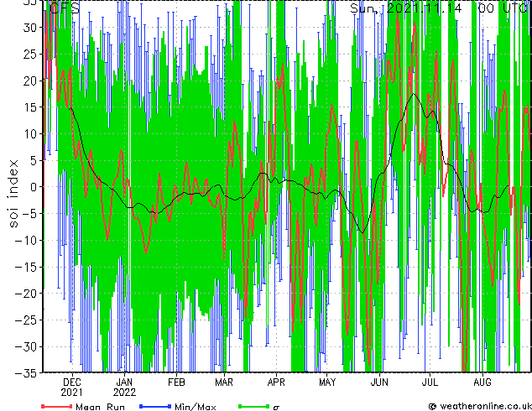Click the y-axis value 0
Viewport: 532px width, 411px height.
click(x=34, y=187)
